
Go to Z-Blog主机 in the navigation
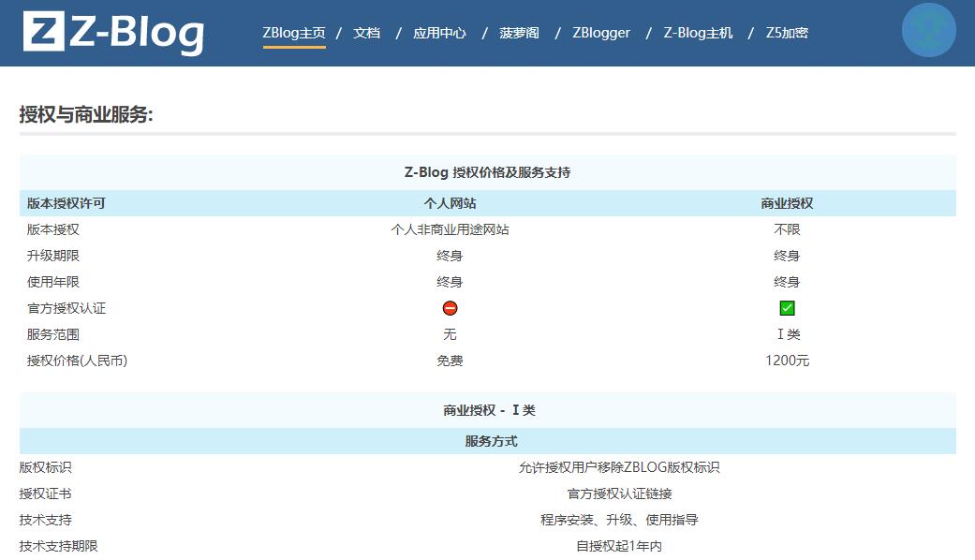pos(699,33)
